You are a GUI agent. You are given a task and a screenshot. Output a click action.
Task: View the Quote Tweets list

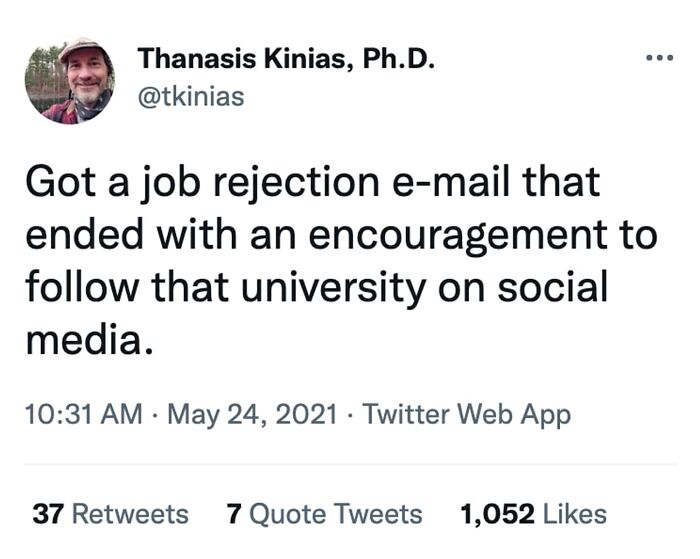pos(335,514)
